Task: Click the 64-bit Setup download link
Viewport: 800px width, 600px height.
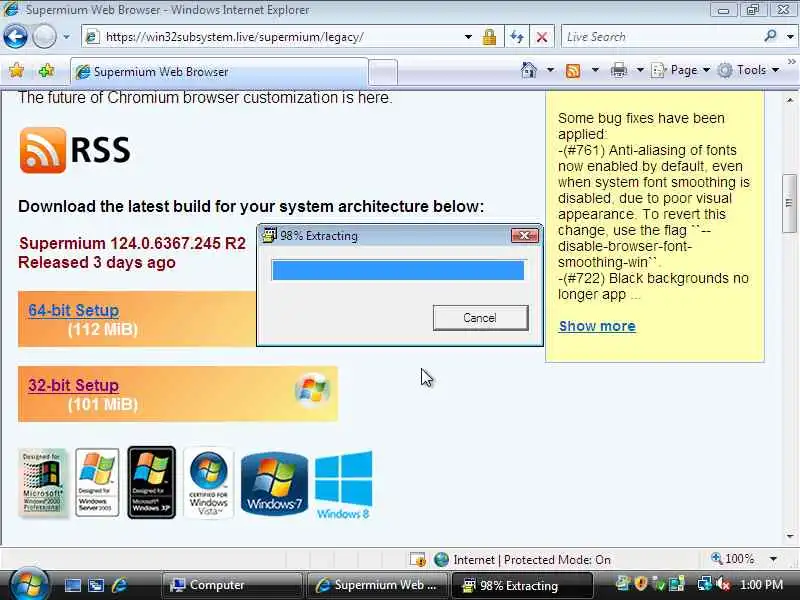Action: point(73,310)
